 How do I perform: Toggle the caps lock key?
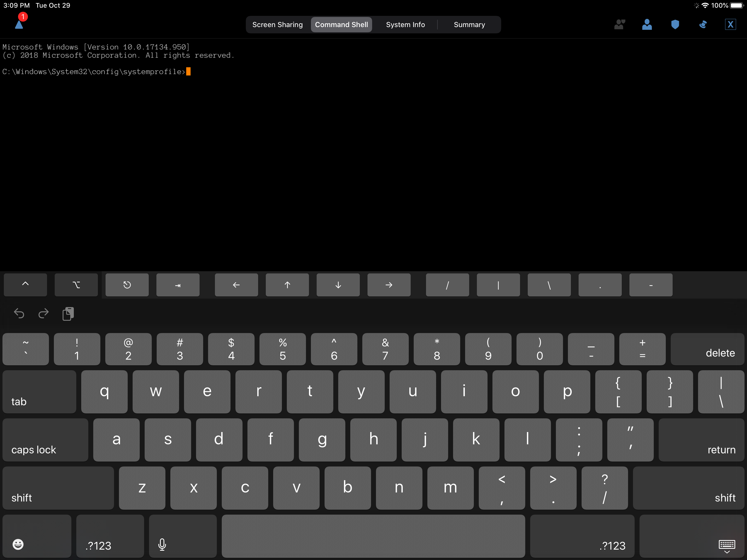(45, 440)
